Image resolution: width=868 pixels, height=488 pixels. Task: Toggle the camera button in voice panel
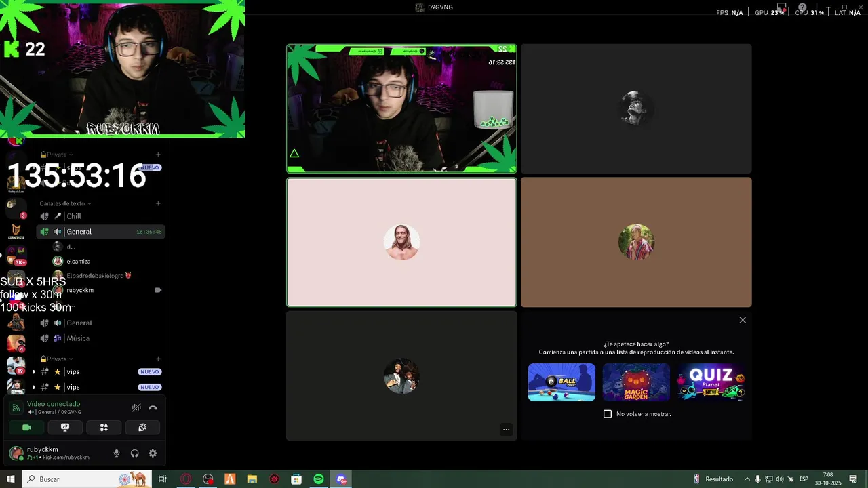tap(26, 428)
